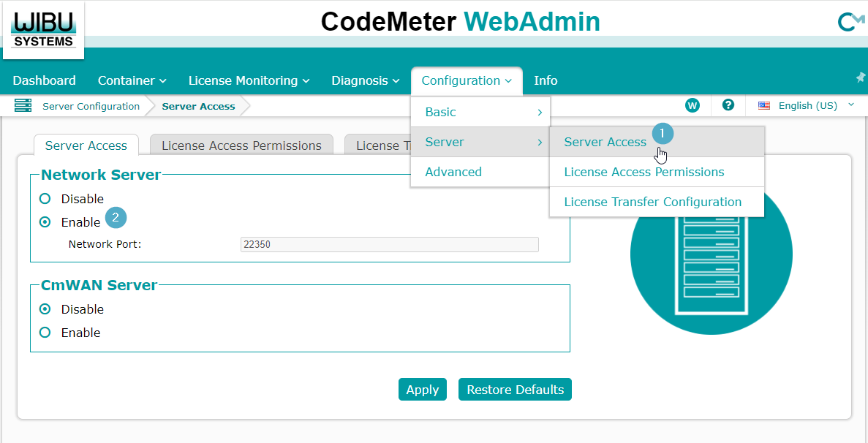Click the CodeMeter logo icon at top right
This screenshot has width=868, height=443.
click(851, 22)
